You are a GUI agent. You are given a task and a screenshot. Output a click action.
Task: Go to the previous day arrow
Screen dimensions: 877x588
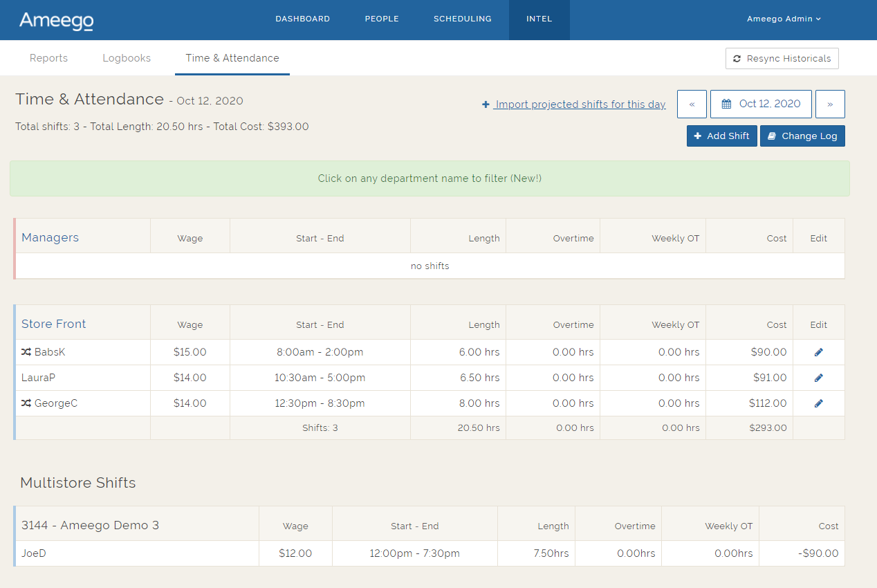(x=692, y=104)
